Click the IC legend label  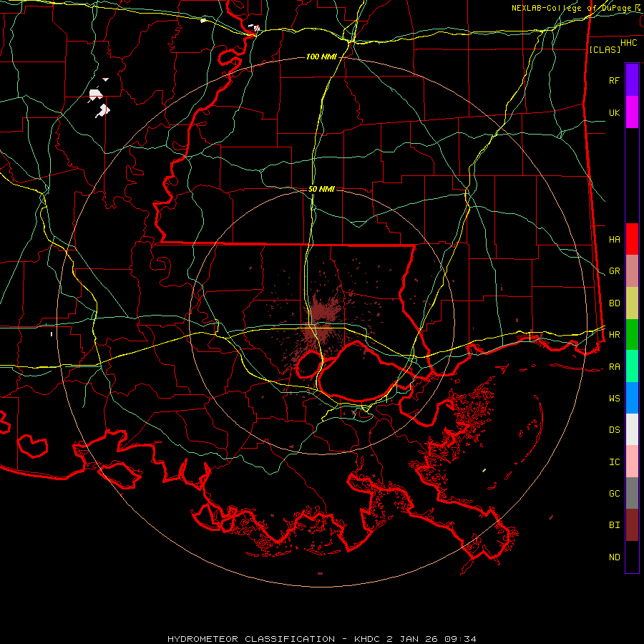point(615,462)
